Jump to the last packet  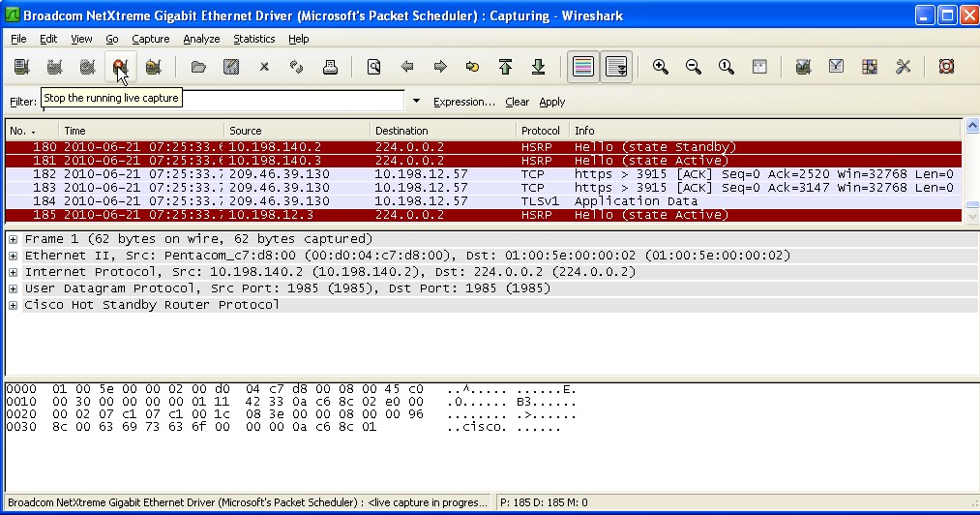539,67
